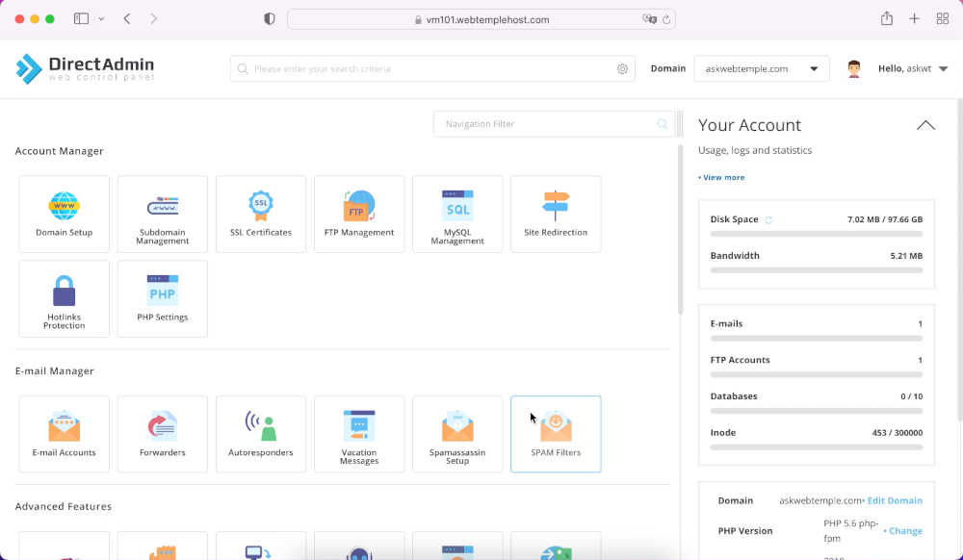
Task: Click the Account Manager heading
Action: pyautogui.click(x=59, y=151)
